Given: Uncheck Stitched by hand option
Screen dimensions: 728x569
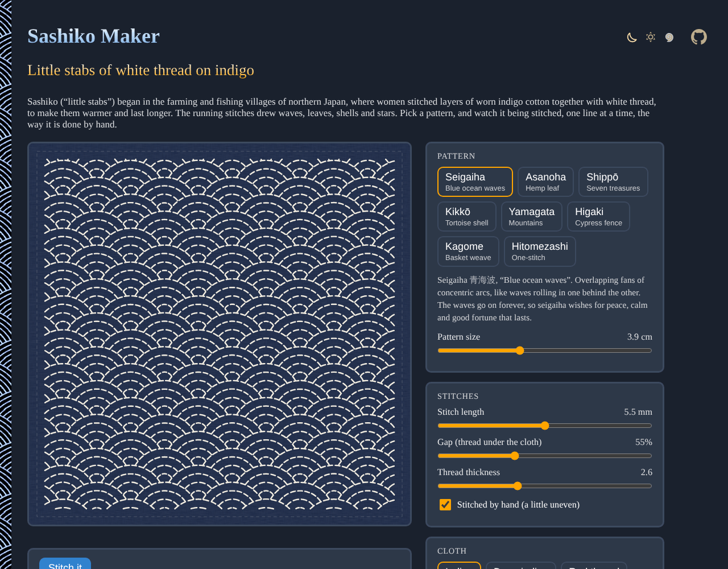Looking at the screenshot, I should (445, 505).
